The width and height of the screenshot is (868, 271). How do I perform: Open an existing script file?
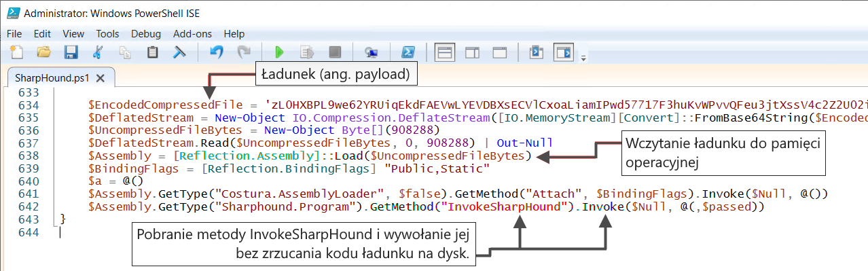tap(44, 52)
